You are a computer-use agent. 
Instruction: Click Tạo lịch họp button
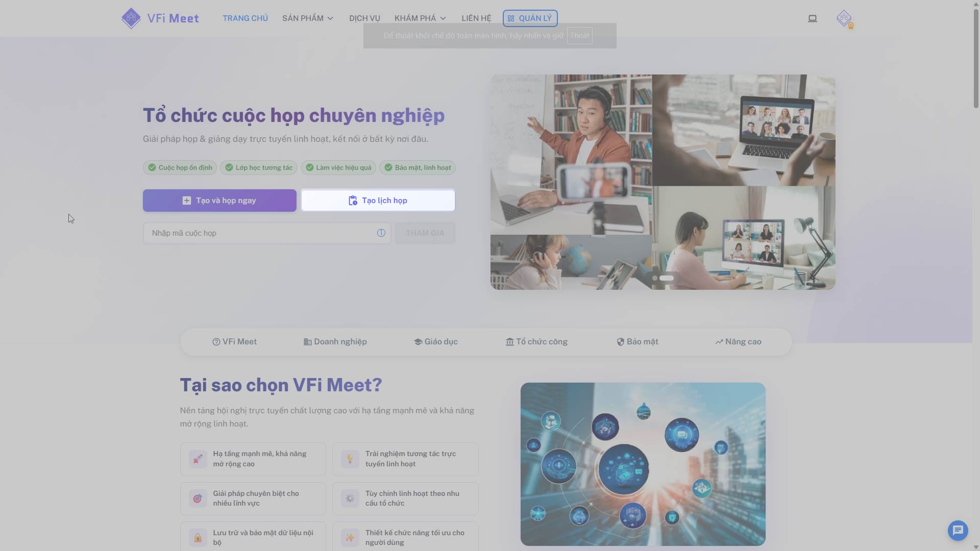[x=378, y=201]
